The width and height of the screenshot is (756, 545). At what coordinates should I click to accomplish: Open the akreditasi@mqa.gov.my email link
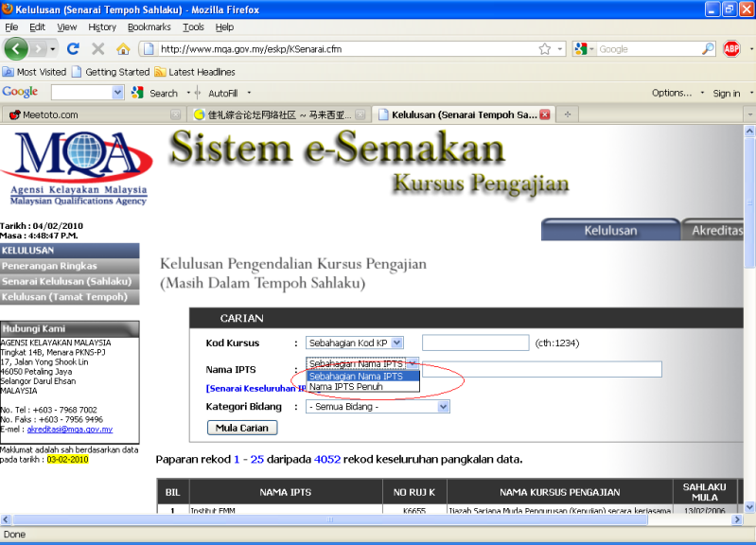pos(70,429)
